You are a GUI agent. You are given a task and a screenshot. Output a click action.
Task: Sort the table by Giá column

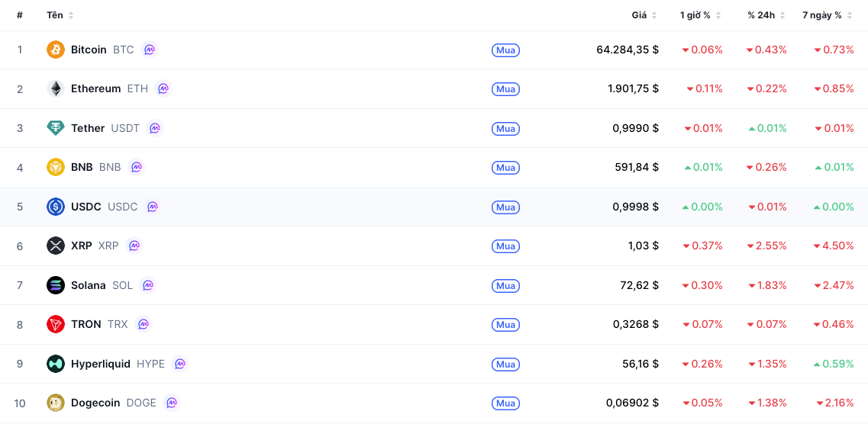tap(644, 15)
